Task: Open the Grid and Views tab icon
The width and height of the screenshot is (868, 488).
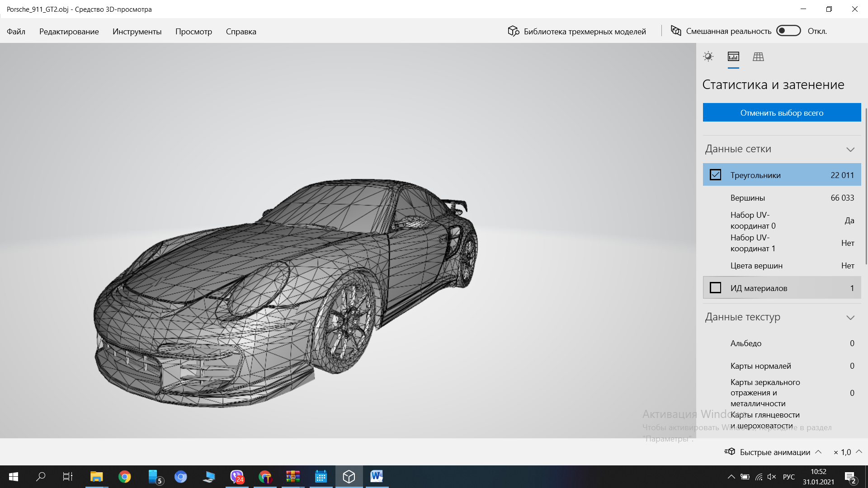Action: [758, 56]
